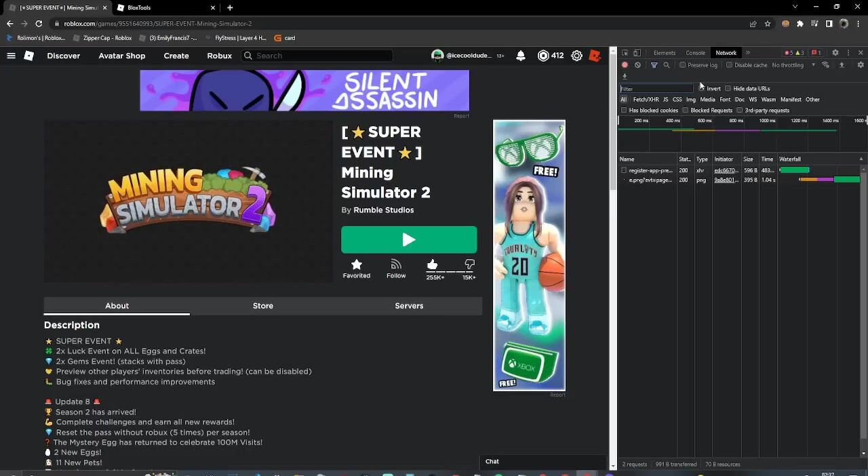This screenshot has width=868, height=476.
Task: Open the DevTools three-dot customize menu
Action: tap(848, 53)
